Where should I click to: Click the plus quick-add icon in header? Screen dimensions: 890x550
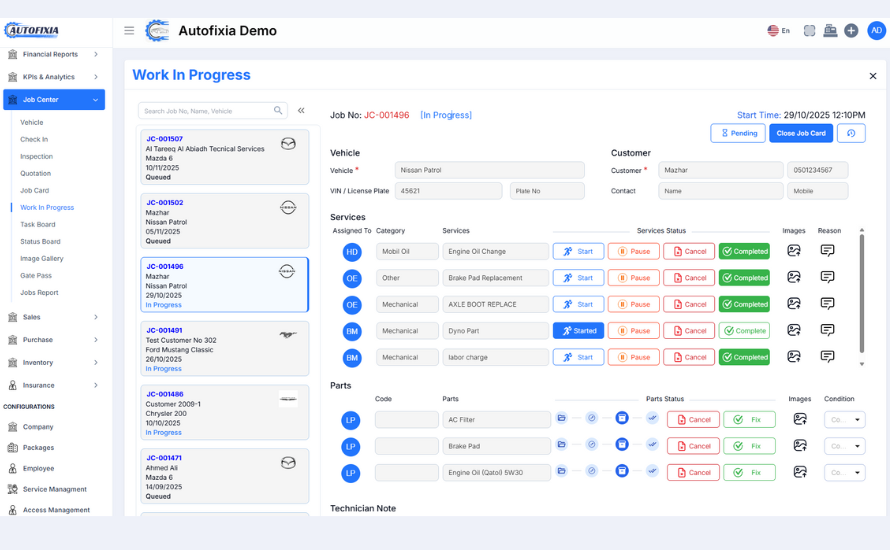tap(851, 31)
